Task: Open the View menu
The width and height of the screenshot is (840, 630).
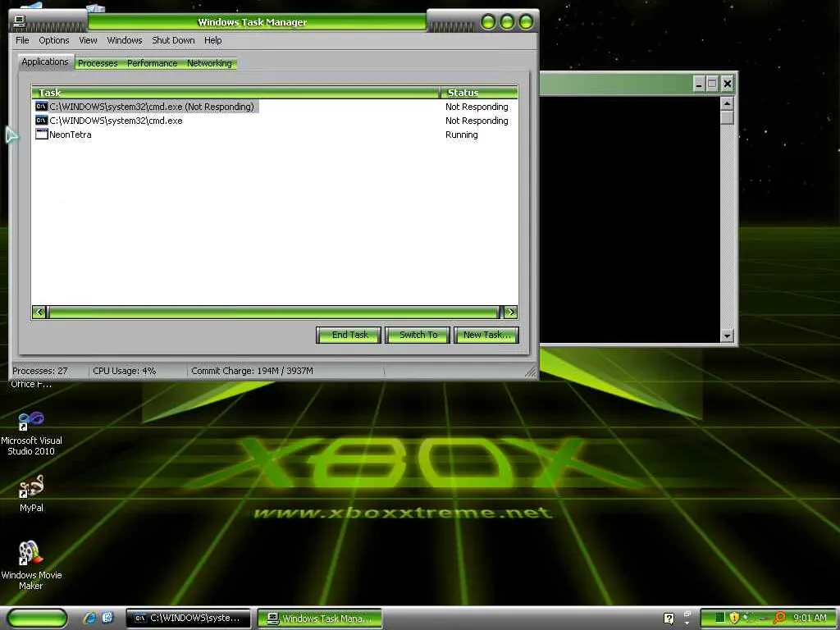Action: [88, 40]
